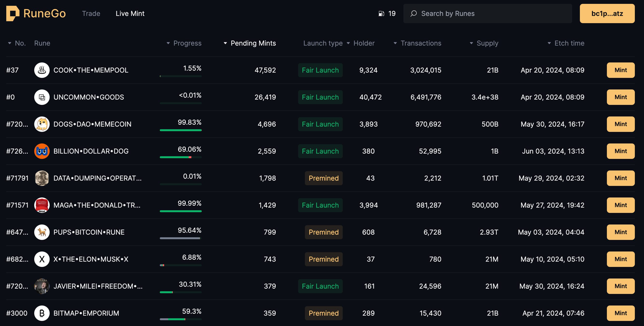Click the COOK•THE•MEMPOOL rune icon
This screenshot has height=326, width=644.
coord(42,70)
